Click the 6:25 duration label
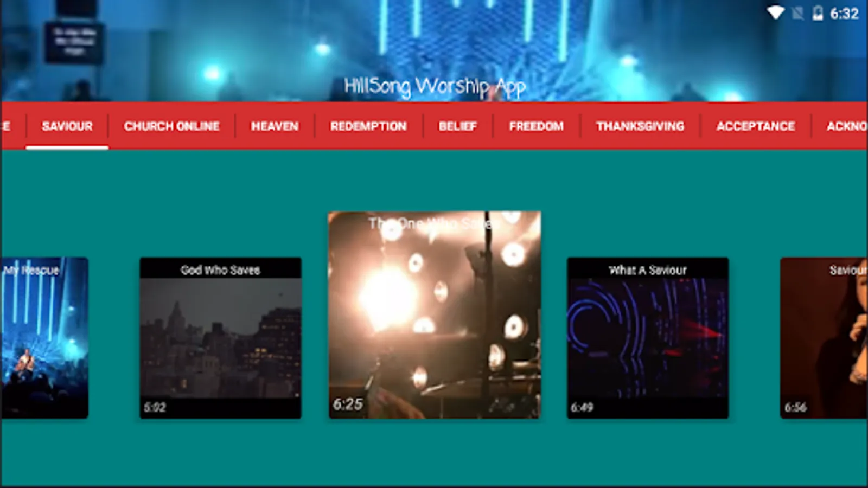 (x=348, y=404)
